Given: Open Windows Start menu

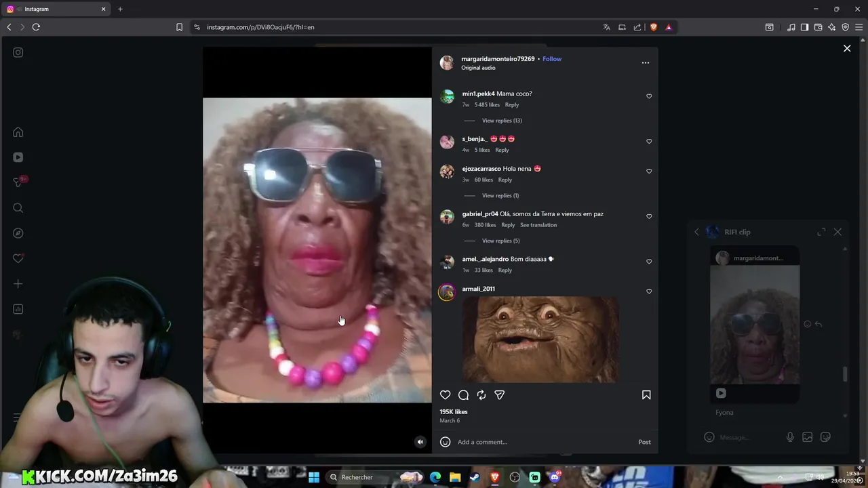Looking at the screenshot, I should [x=314, y=477].
